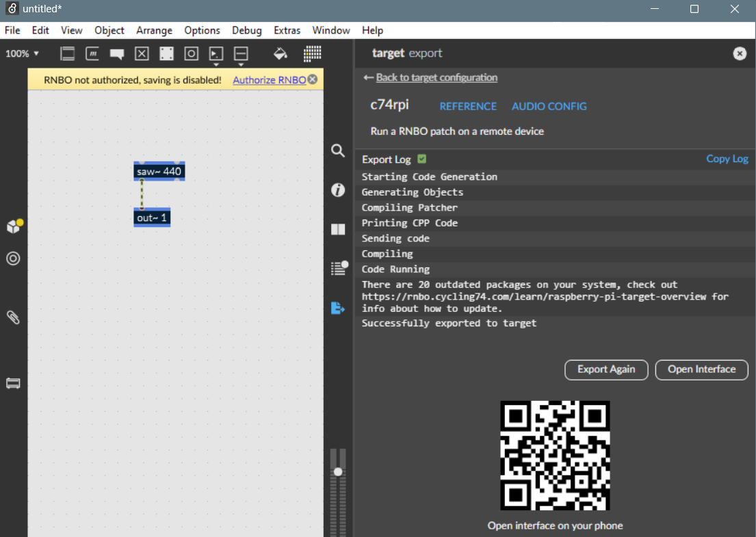Click the gain slider knob in right sidebar
The height and width of the screenshot is (537, 756).
pos(338,472)
